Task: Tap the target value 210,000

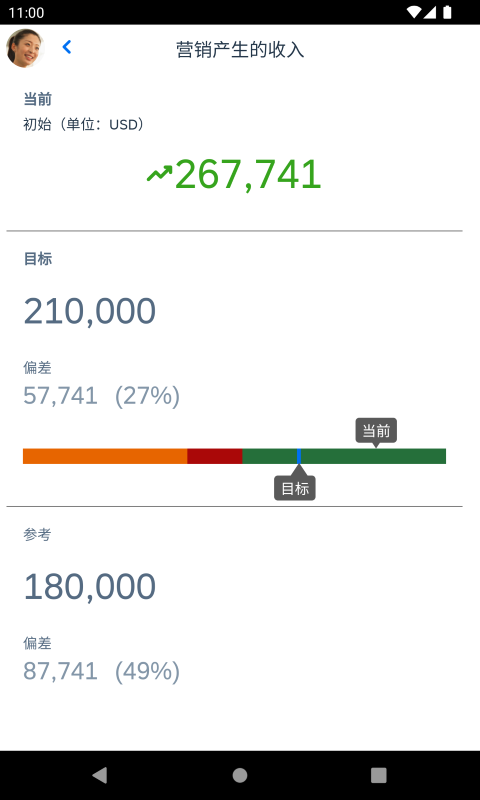Action: 90,311
